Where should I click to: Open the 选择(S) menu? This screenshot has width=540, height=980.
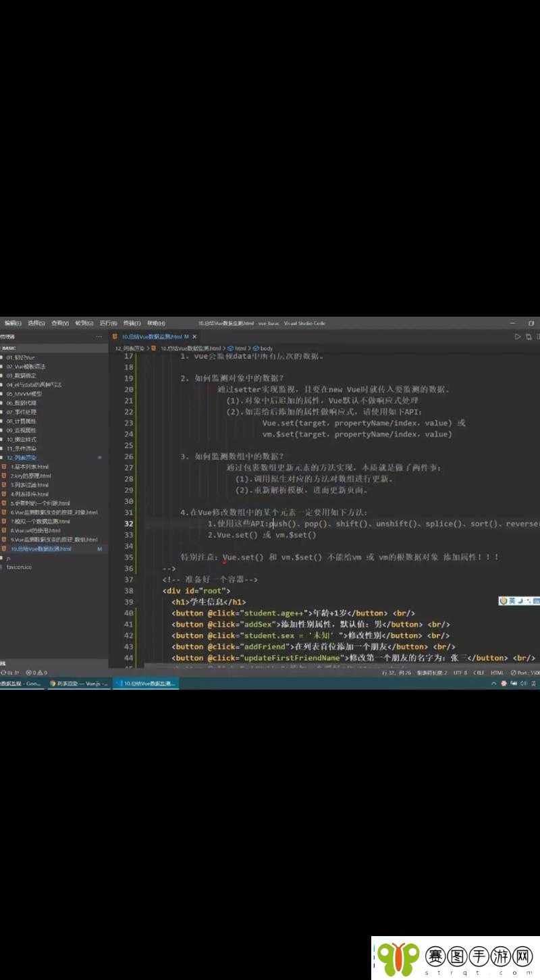point(36,323)
